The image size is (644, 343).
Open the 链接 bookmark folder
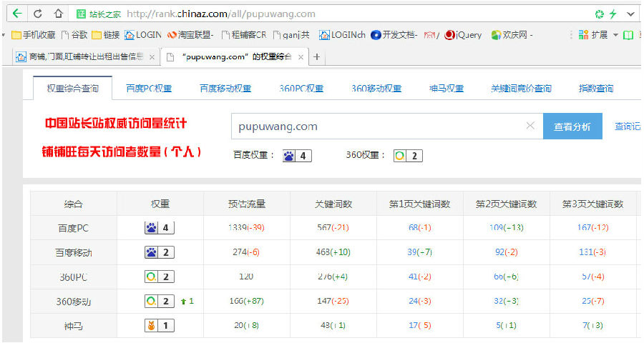(x=106, y=35)
